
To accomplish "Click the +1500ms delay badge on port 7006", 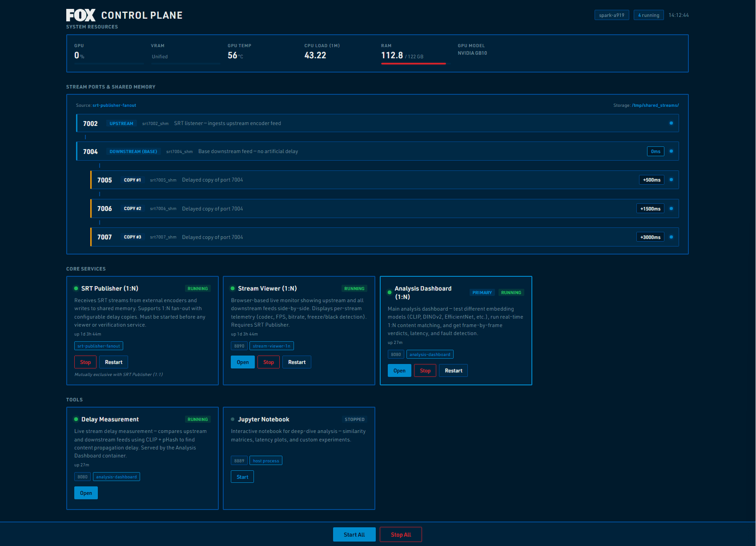I will (650, 209).
